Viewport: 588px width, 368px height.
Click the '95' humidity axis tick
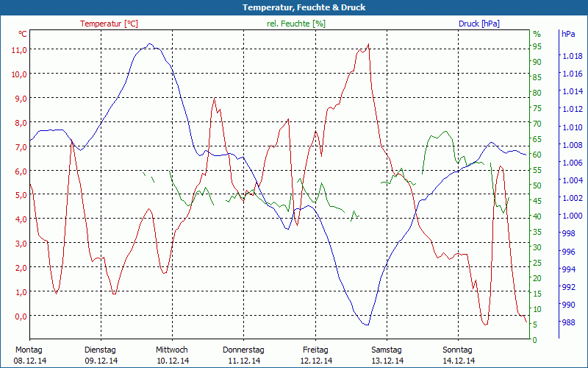[x=537, y=46]
